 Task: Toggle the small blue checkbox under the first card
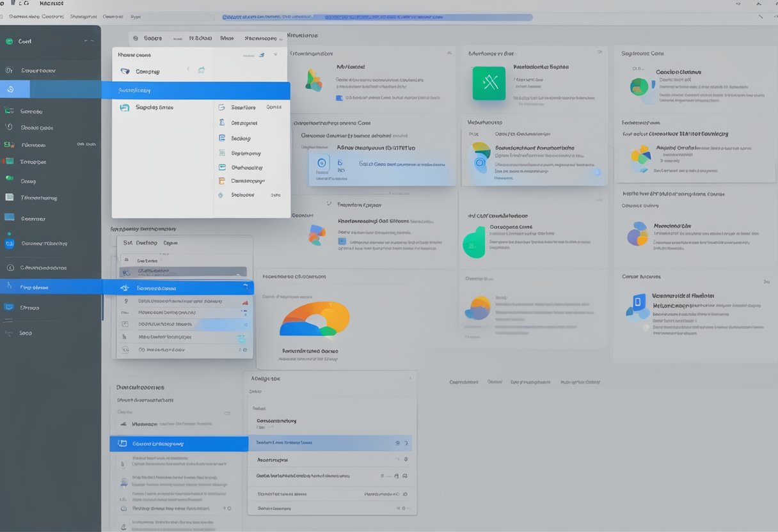point(339,98)
